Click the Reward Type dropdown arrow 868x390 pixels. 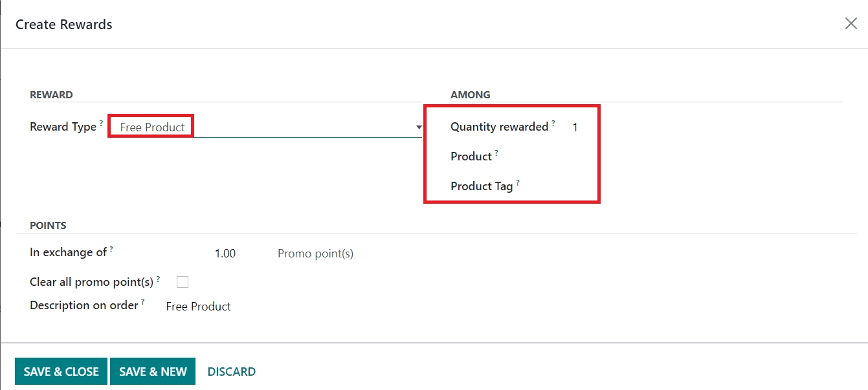(419, 127)
